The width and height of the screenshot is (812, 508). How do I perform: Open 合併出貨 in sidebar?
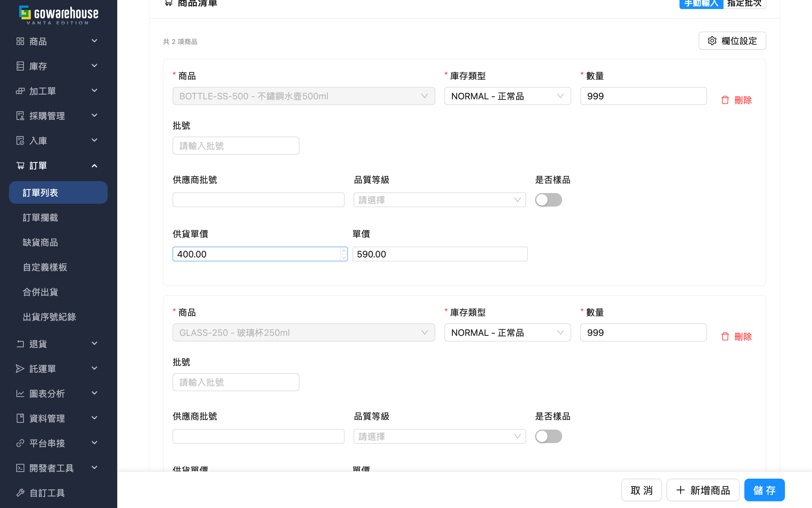(40, 292)
